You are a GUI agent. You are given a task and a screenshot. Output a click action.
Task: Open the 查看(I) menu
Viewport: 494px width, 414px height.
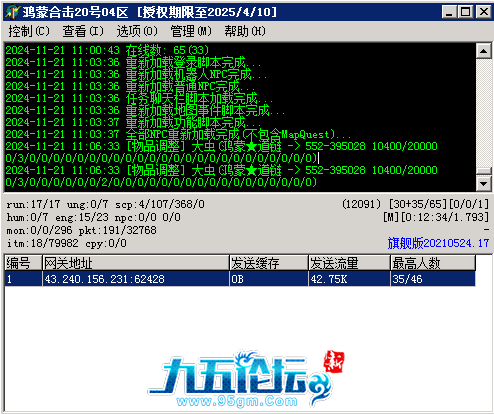point(83,31)
